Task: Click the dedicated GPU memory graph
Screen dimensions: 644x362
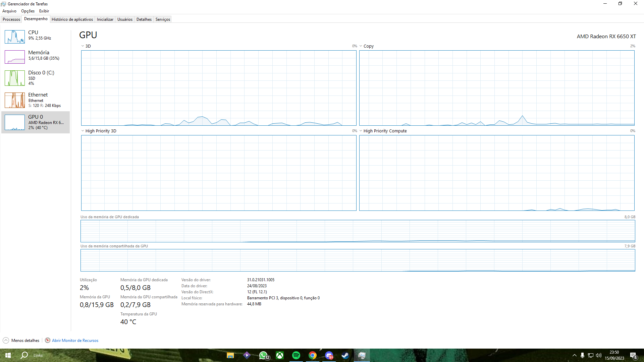Action: click(358, 231)
